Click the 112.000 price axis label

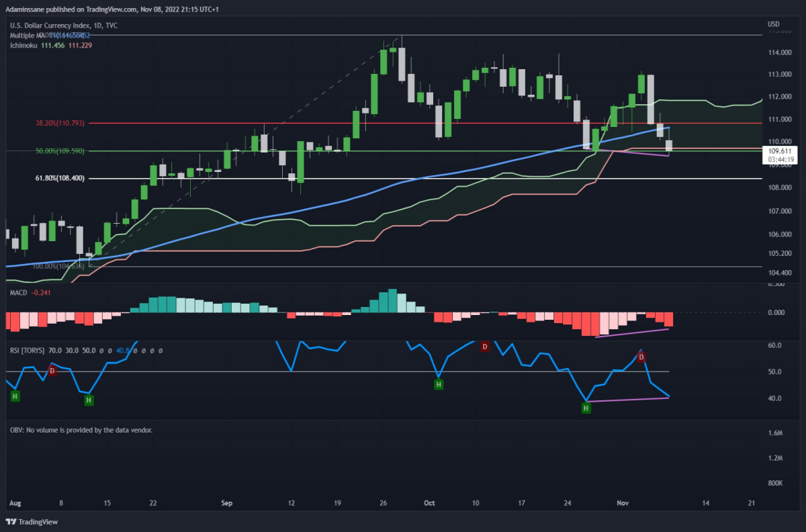[x=779, y=97]
